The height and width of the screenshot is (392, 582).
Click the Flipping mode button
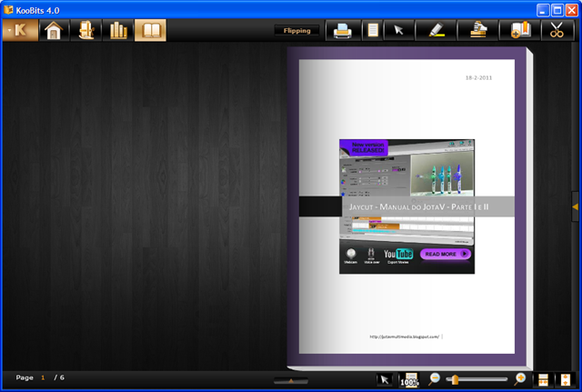[x=297, y=30]
